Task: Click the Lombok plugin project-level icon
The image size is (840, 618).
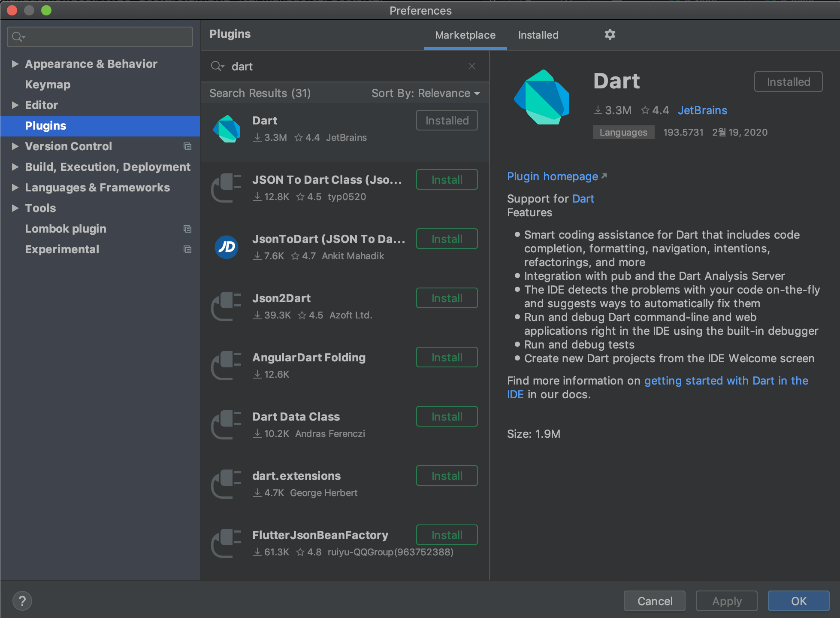Action: (x=187, y=229)
